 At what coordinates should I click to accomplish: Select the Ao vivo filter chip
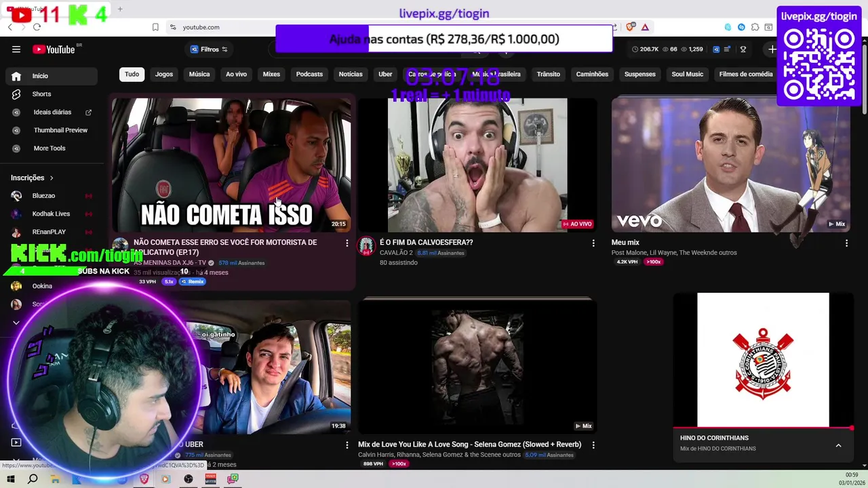point(236,74)
